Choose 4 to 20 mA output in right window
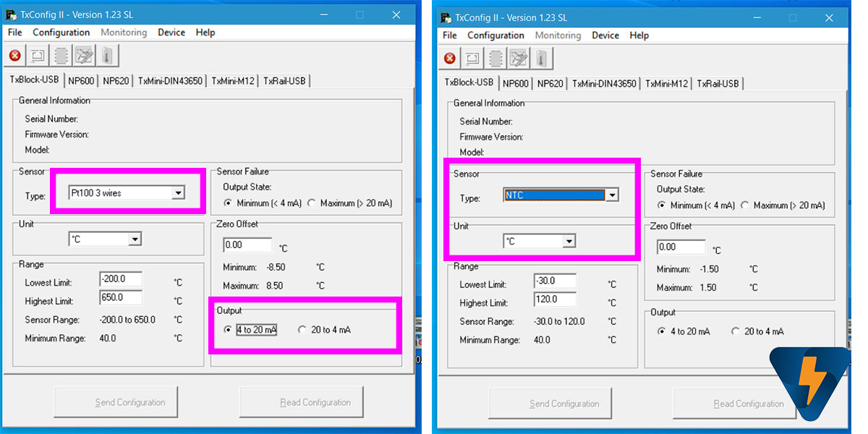The image size is (868, 434). 684,331
